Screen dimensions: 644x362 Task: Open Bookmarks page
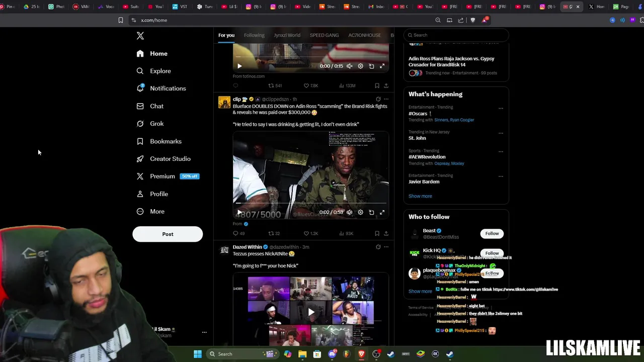pos(158,141)
